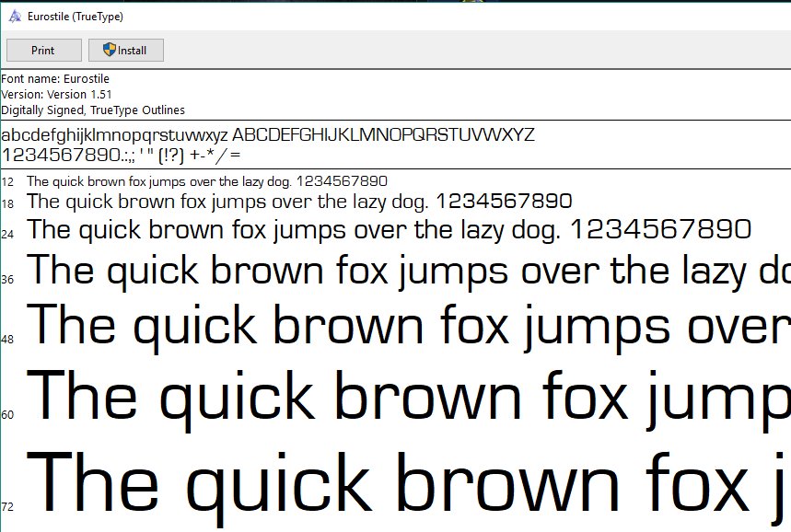Click the Print button
Viewport: 791px width, 532px height.
coord(44,51)
